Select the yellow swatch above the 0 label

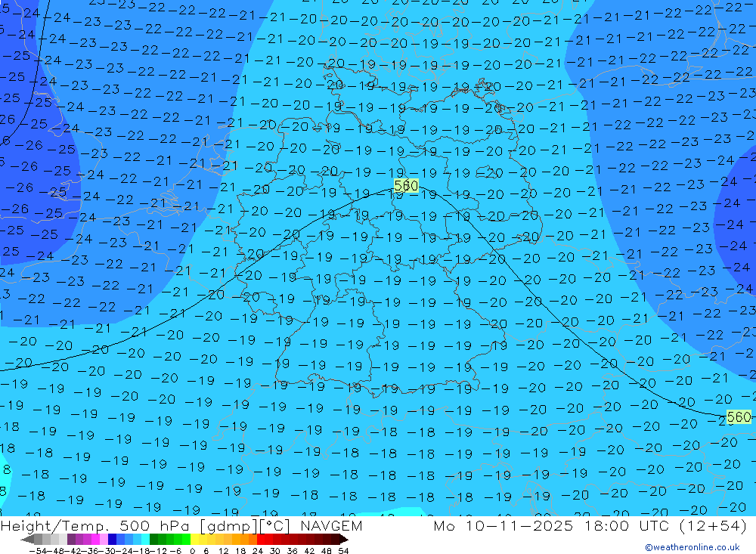[x=194, y=540]
